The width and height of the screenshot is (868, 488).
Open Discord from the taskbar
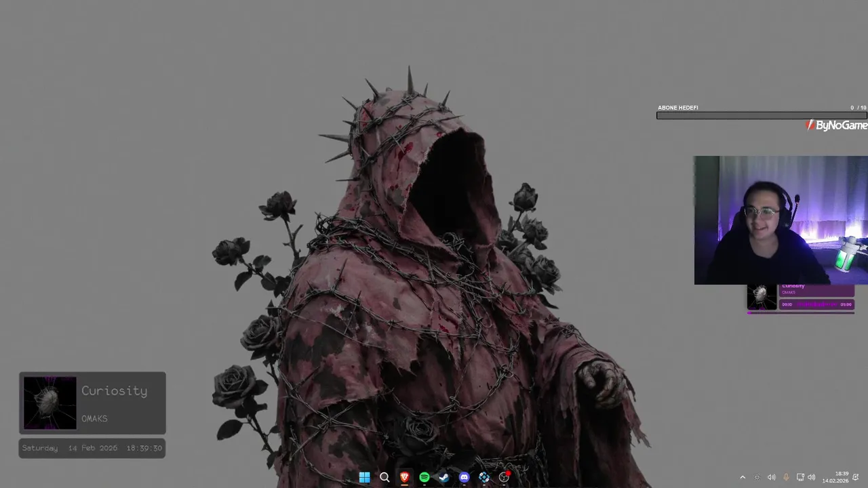464,477
